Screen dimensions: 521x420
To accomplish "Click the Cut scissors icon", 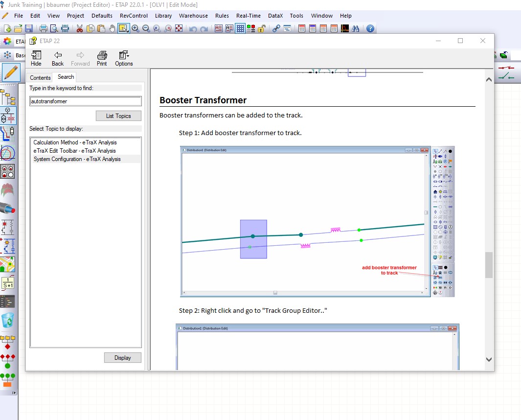I will 80,28.
